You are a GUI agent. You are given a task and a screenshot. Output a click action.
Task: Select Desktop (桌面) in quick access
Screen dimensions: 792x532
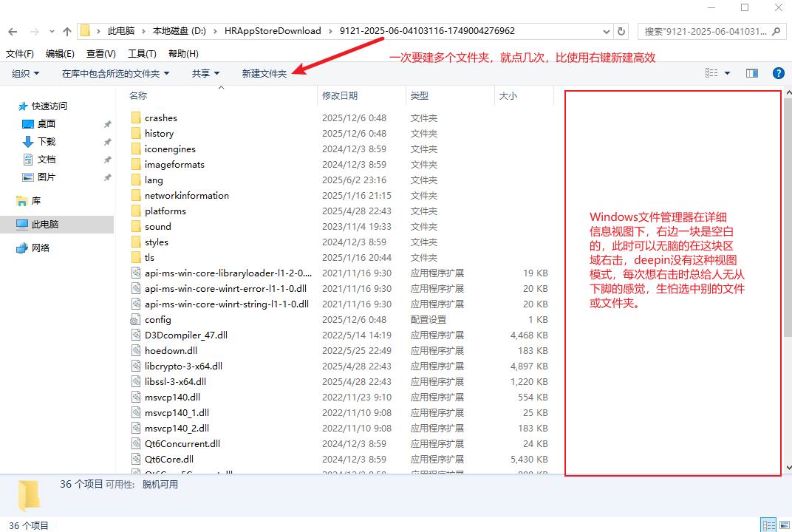tap(47, 124)
